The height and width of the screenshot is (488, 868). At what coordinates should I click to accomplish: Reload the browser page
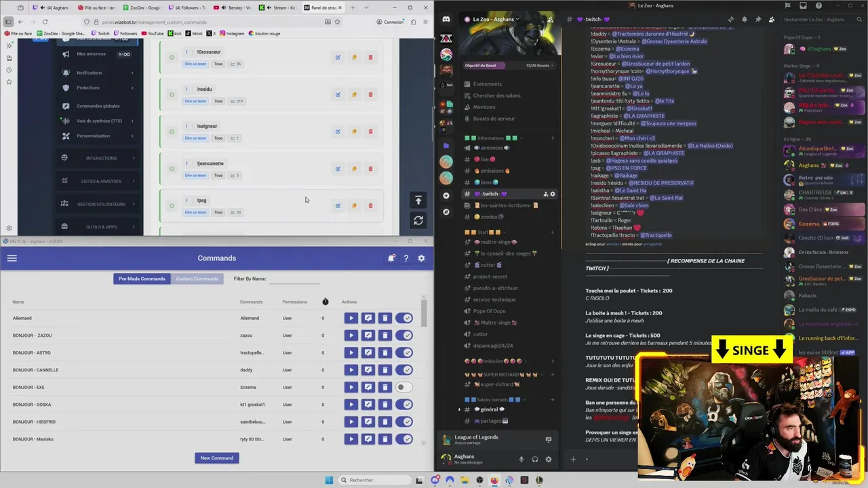tap(45, 22)
